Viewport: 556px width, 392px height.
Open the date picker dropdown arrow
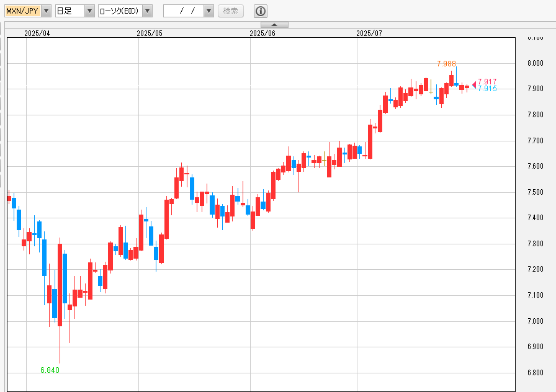[x=208, y=11]
